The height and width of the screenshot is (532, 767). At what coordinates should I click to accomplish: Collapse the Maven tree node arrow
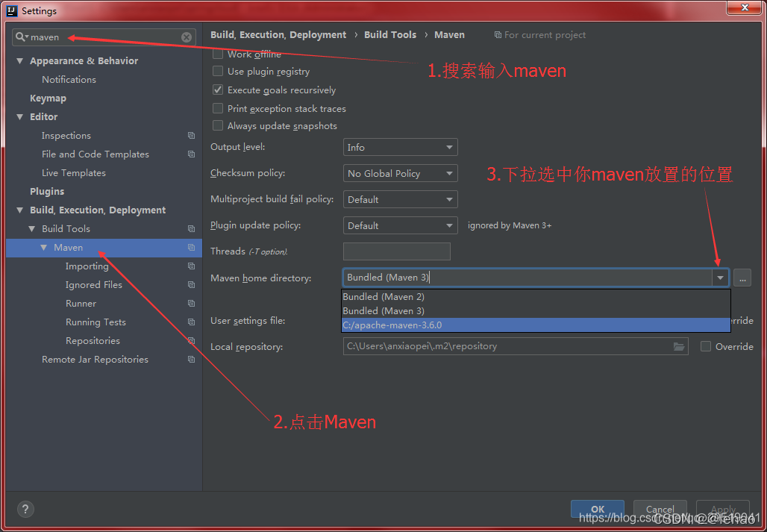click(x=44, y=248)
